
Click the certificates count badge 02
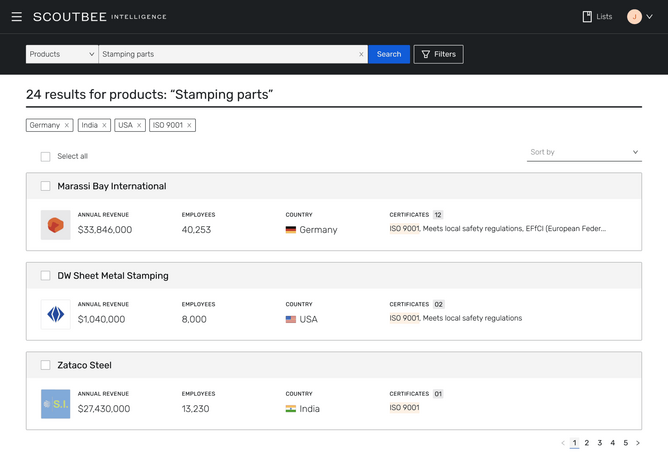438,304
